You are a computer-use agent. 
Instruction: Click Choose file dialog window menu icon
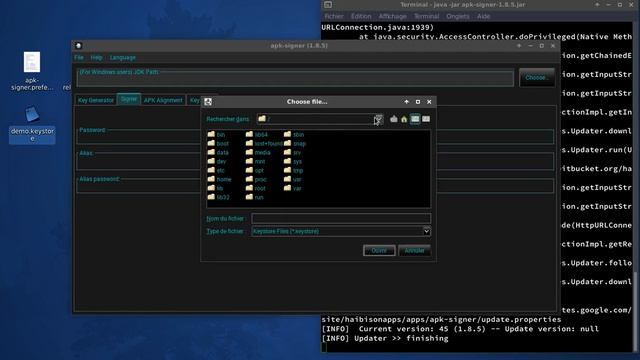click(x=208, y=102)
